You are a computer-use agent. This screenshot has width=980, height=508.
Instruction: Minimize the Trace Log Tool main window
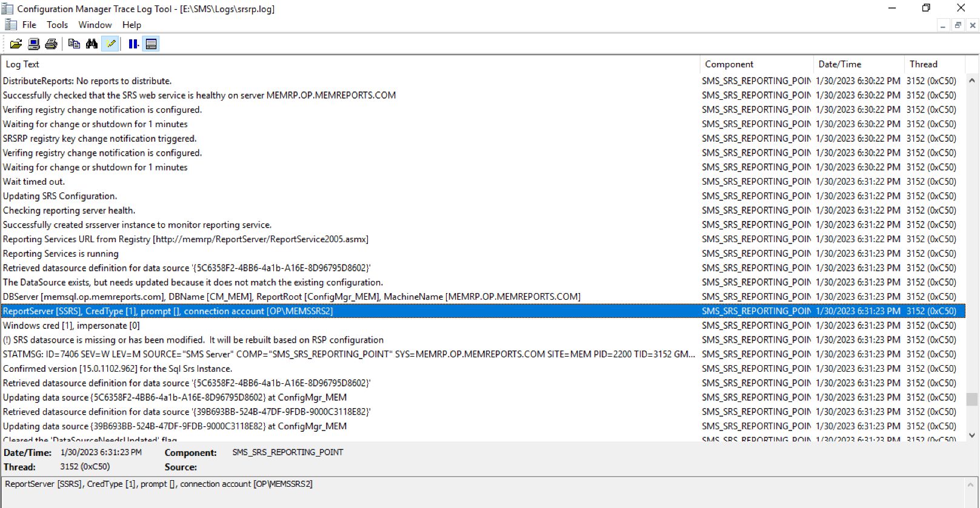coord(892,8)
